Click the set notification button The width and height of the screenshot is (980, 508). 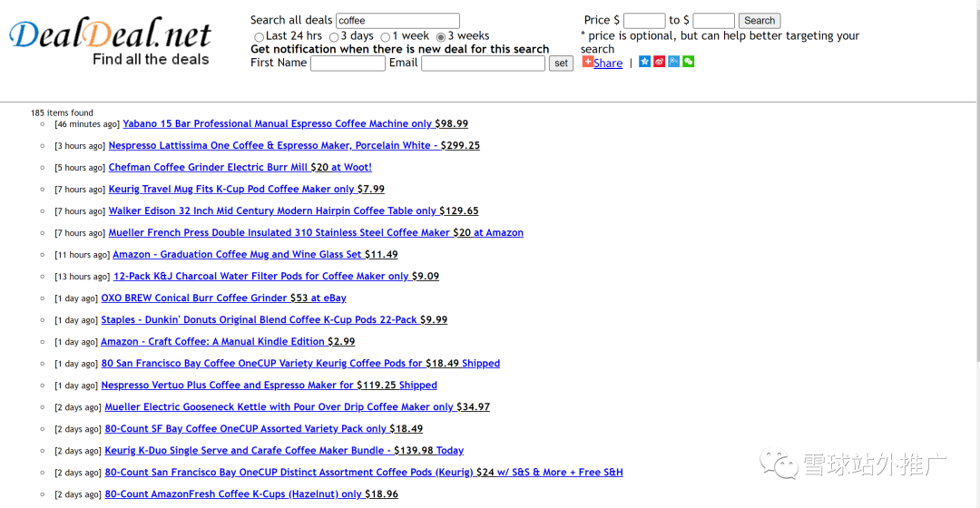(561, 63)
